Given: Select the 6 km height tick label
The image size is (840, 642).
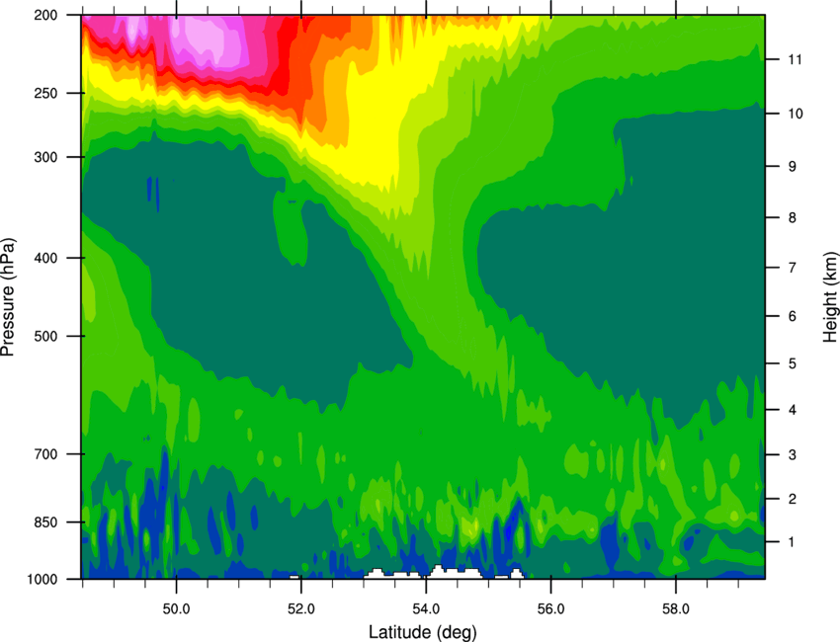Looking at the screenshot, I should 791,316.
